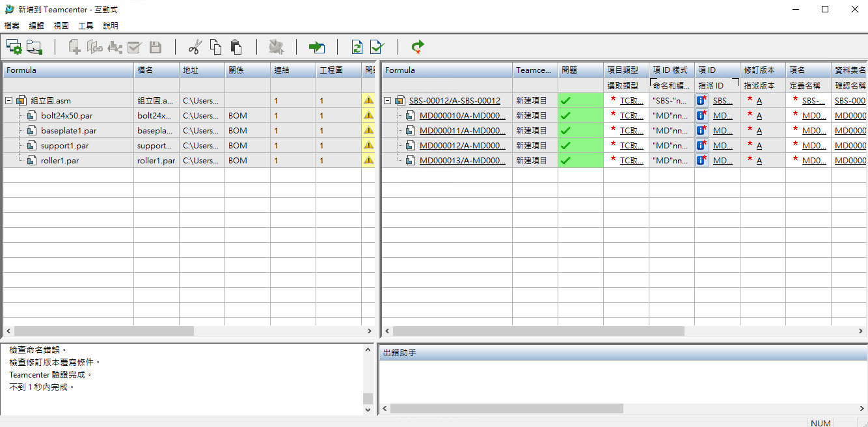
Task: Click the revision A link in the MD000011 row
Action: (x=759, y=131)
